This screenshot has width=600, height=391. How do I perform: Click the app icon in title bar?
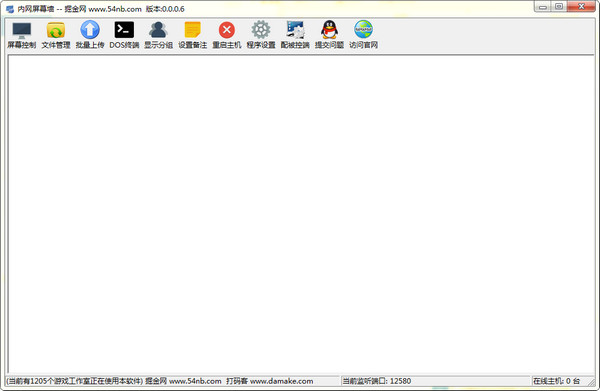[10, 9]
